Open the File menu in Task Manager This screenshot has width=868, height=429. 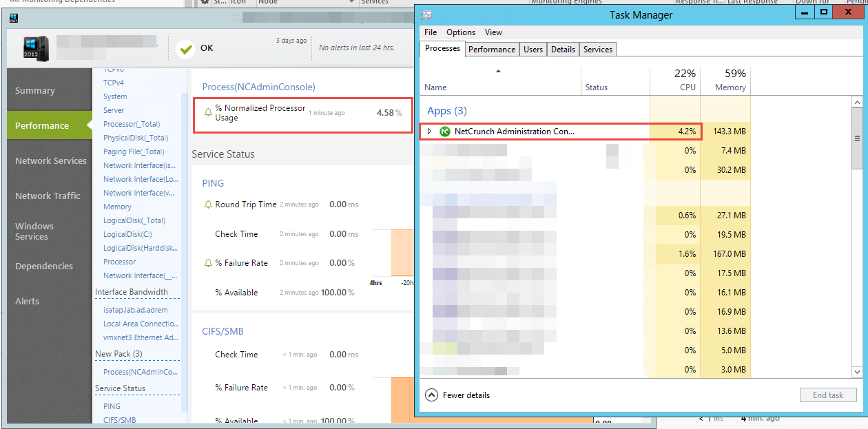(x=431, y=32)
